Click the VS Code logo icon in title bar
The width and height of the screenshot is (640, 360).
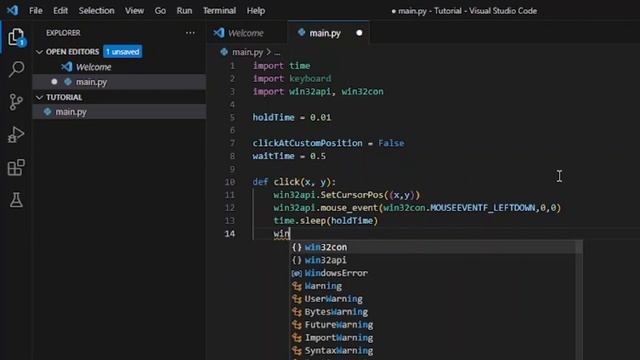(12, 10)
